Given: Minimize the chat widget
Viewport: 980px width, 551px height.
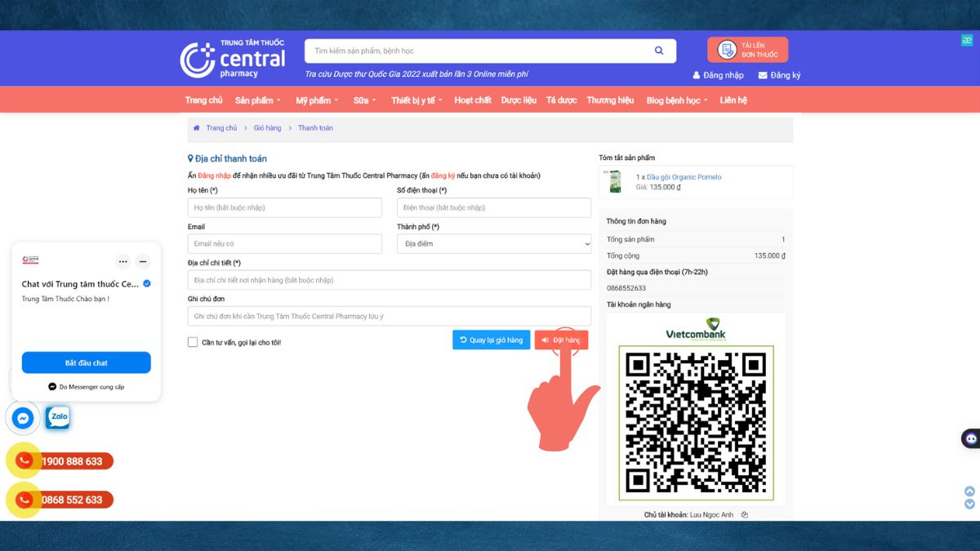Looking at the screenshot, I should pyautogui.click(x=143, y=262).
